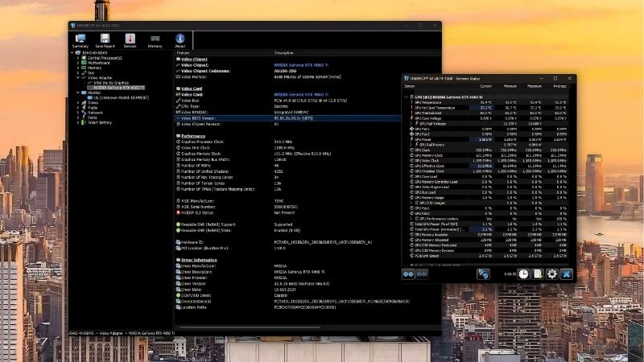Click the GPU Power lightning icon
This screenshot has width=644, height=362.
(411, 139)
